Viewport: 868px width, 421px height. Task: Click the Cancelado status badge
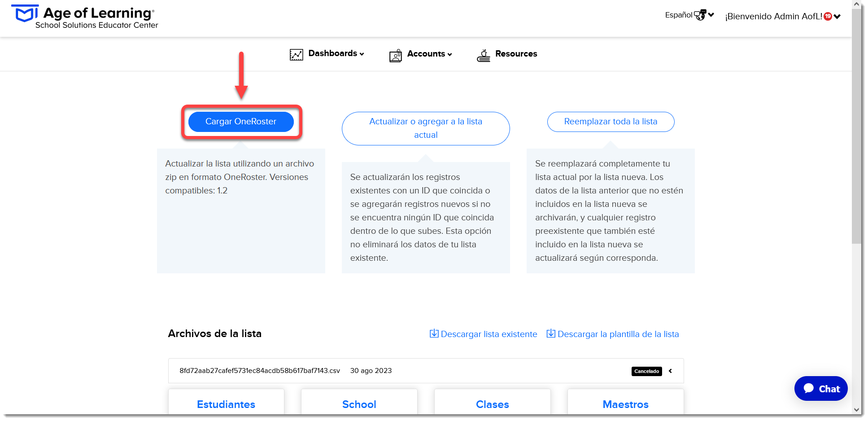pyautogui.click(x=646, y=371)
